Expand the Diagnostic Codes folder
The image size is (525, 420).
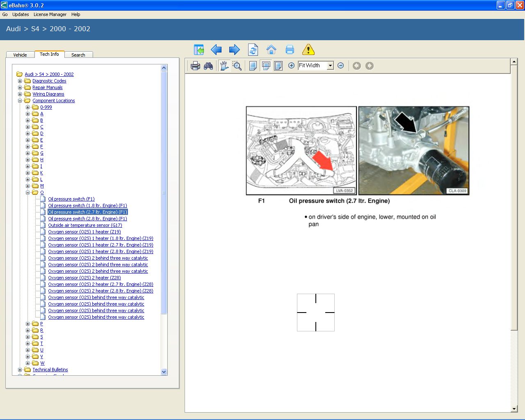20,81
